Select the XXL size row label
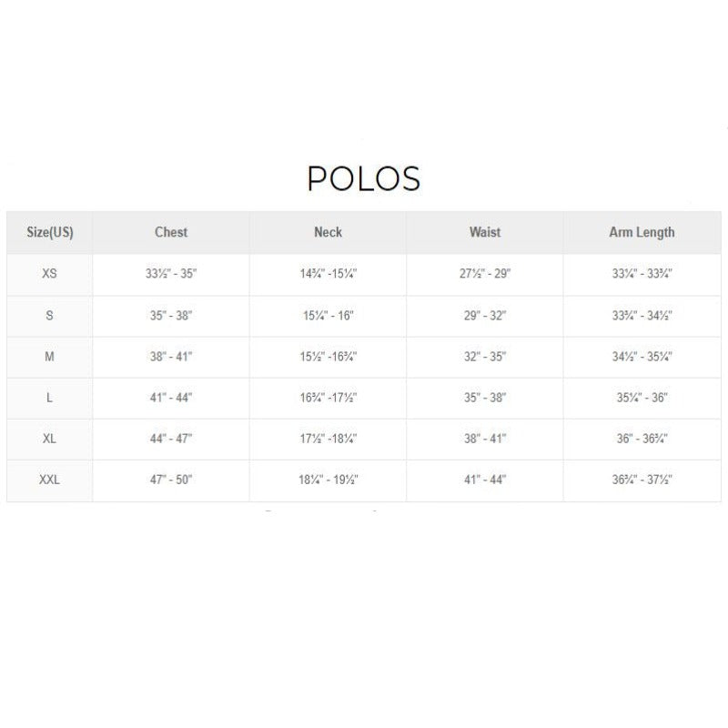 tap(50, 480)
